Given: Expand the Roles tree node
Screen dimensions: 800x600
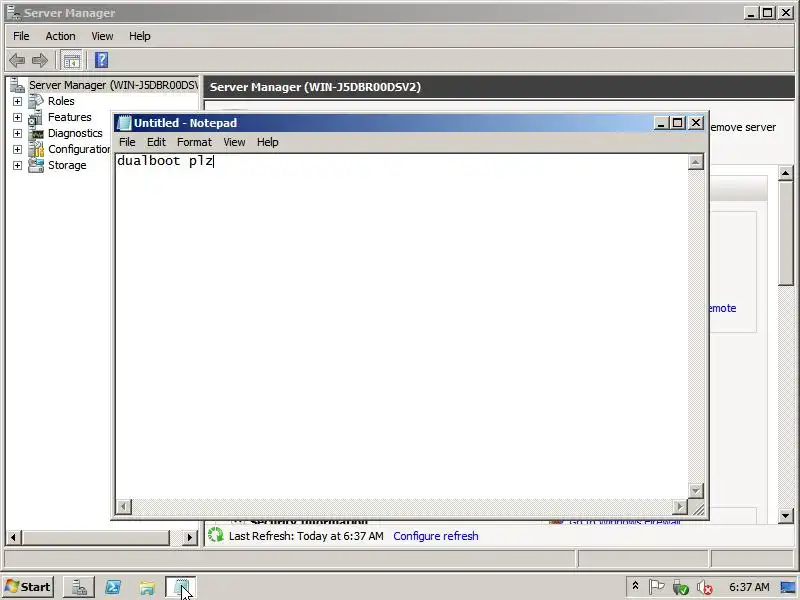Looking at the screenshot, I should point(17,102).
